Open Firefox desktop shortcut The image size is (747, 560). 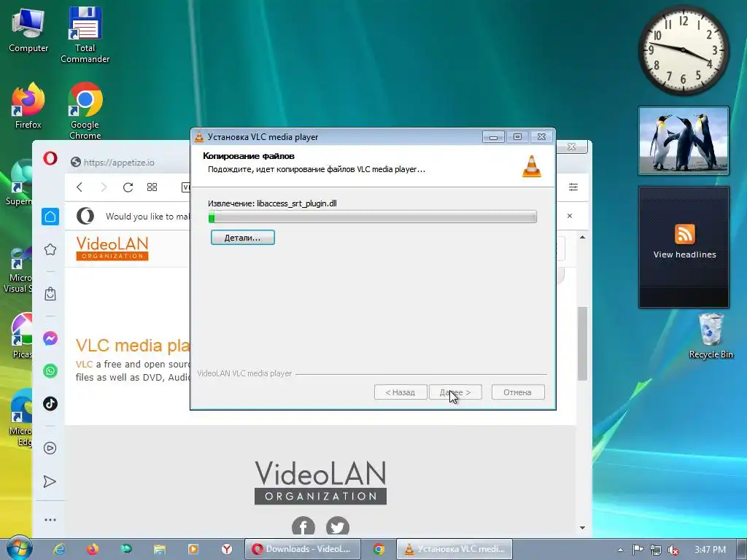[28, 106]
